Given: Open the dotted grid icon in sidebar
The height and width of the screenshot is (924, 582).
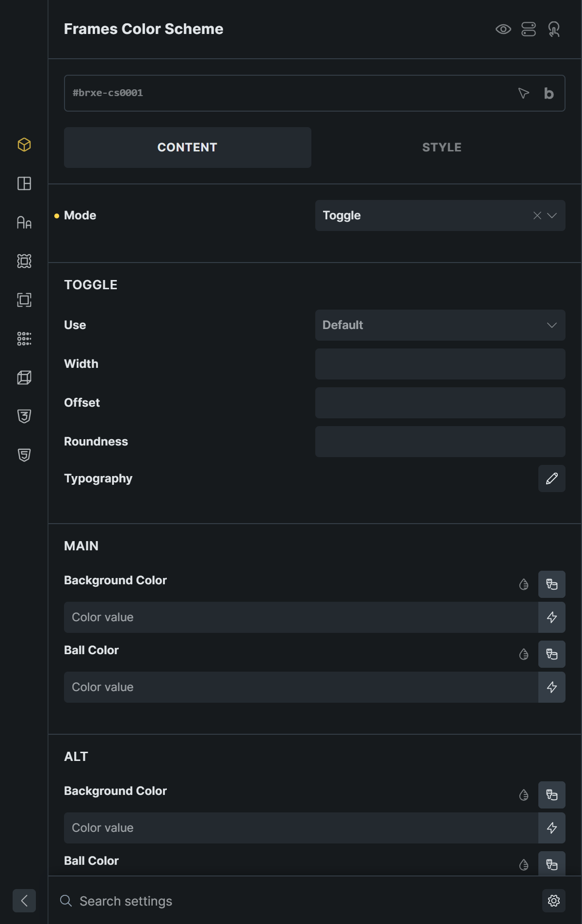Looking at the screenshot, I should click(x=24, y=339).
